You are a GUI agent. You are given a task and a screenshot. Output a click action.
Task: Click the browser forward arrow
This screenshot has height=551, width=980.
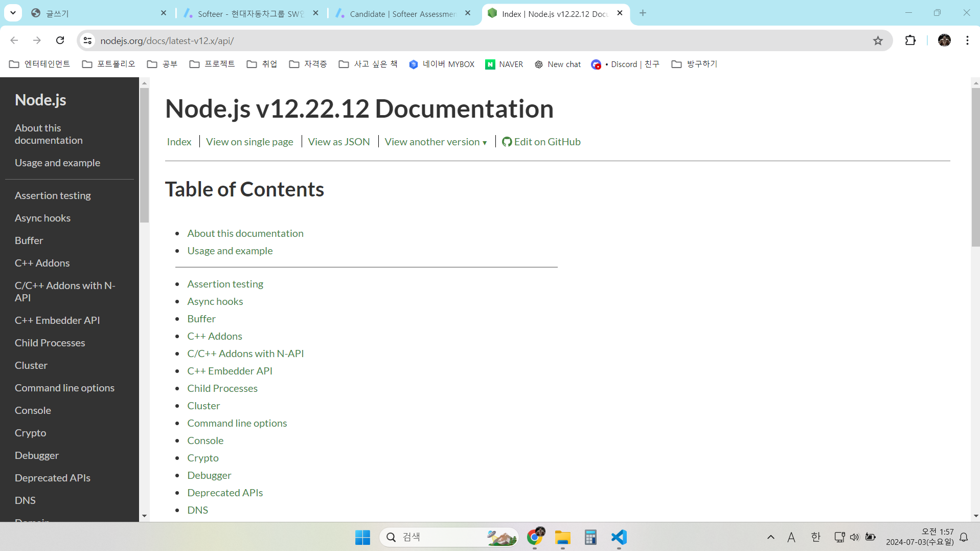click(37, 40)
